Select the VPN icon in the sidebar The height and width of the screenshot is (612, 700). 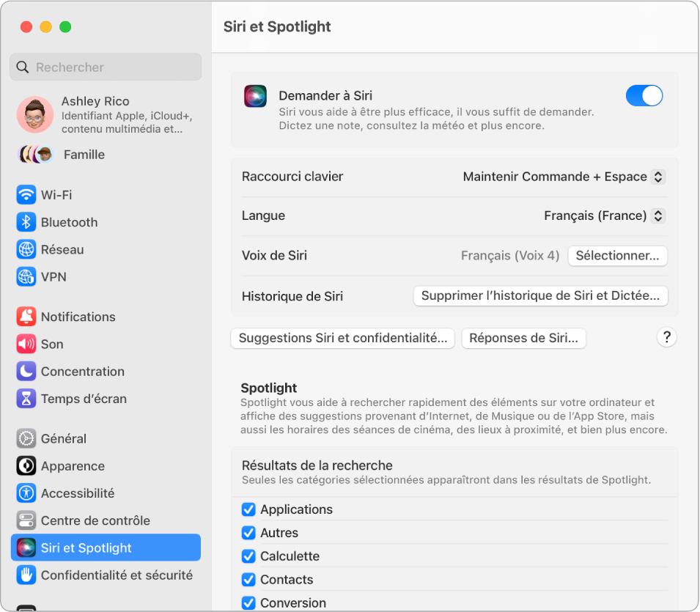26,277
